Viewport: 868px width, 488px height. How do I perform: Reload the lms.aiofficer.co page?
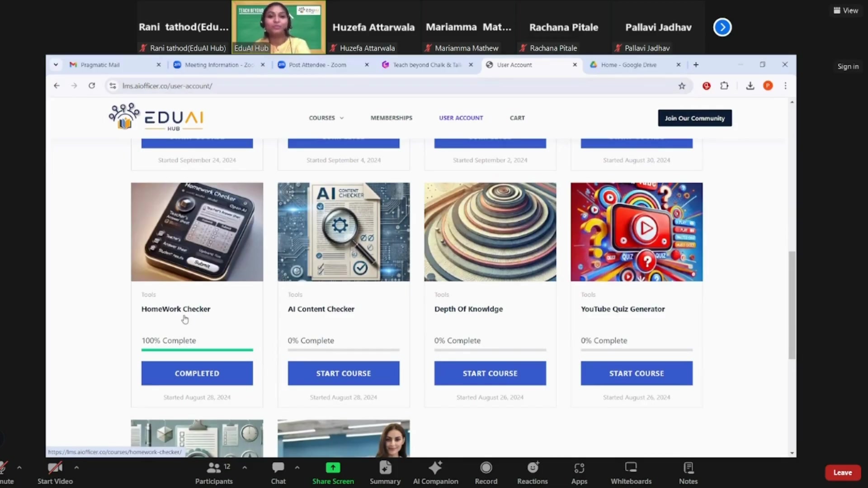tap(92, 86)
